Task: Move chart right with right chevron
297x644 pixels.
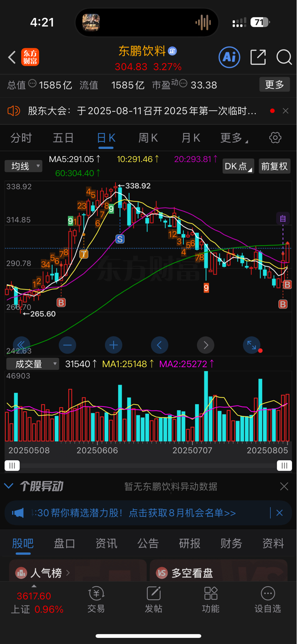Action: click(x=206, y=345)
